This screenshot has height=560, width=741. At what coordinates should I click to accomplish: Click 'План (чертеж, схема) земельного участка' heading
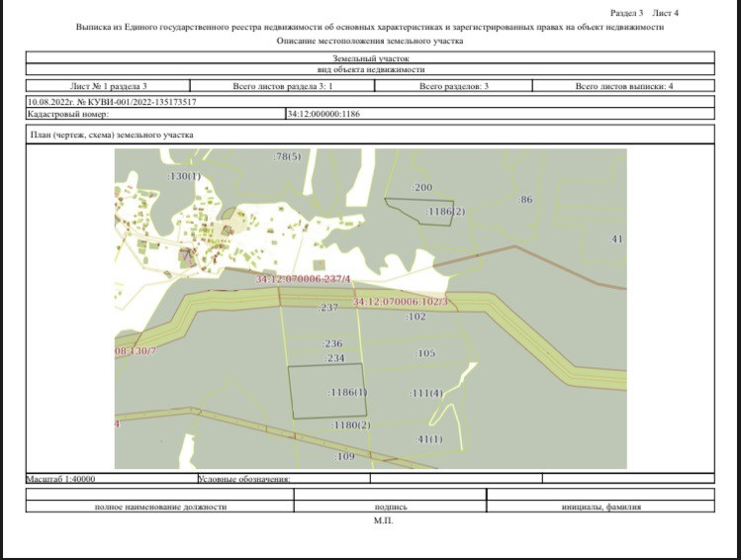coord(112,135)
